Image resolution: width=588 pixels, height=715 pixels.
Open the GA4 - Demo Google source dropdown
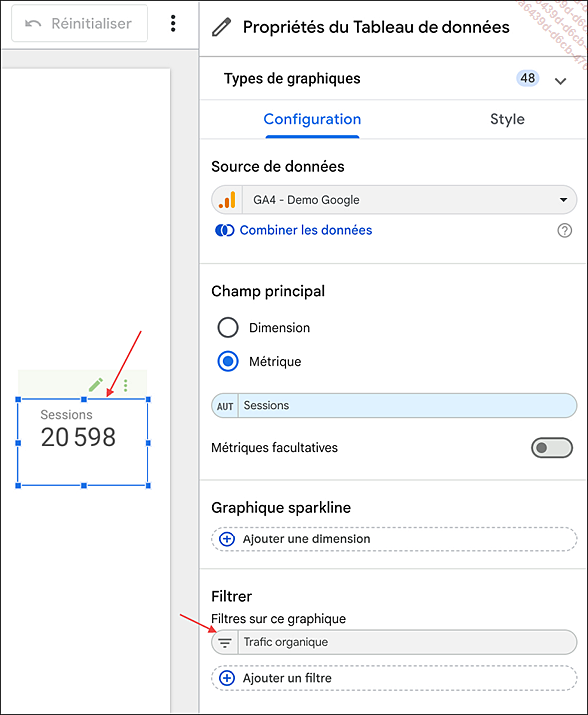(395, 200)
